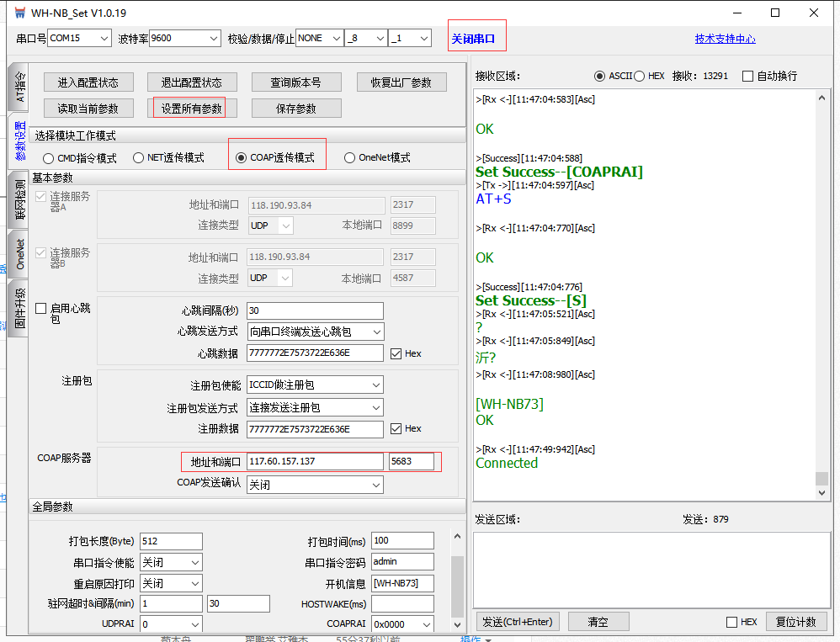
Task: Click the 开机信息 input field
Action: 402,583
